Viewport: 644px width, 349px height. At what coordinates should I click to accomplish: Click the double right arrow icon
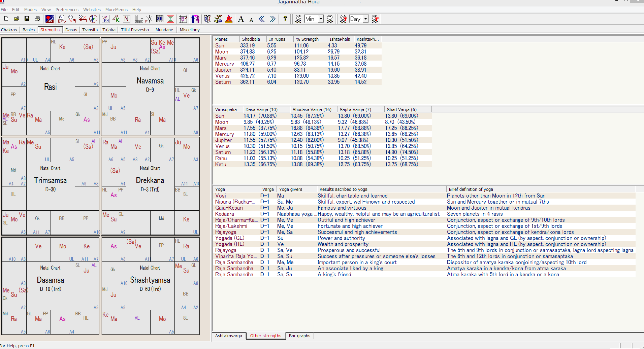point(272,19)
